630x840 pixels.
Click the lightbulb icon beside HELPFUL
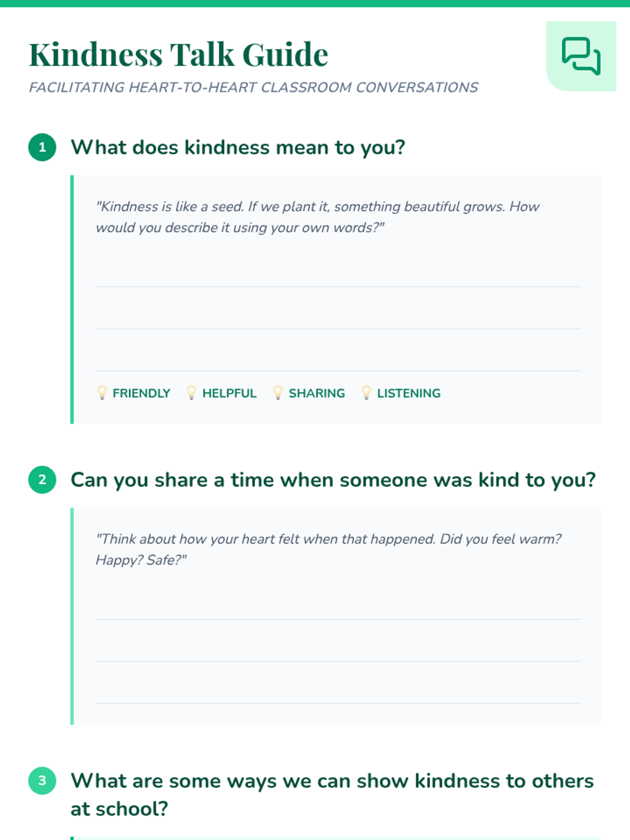[192, 393]
